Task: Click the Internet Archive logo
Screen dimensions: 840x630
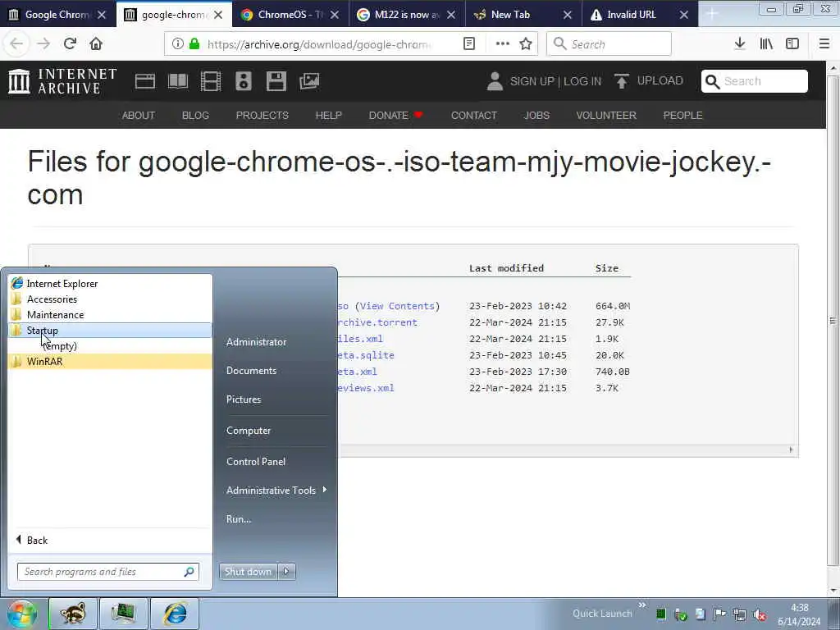Action: (62, 81)
